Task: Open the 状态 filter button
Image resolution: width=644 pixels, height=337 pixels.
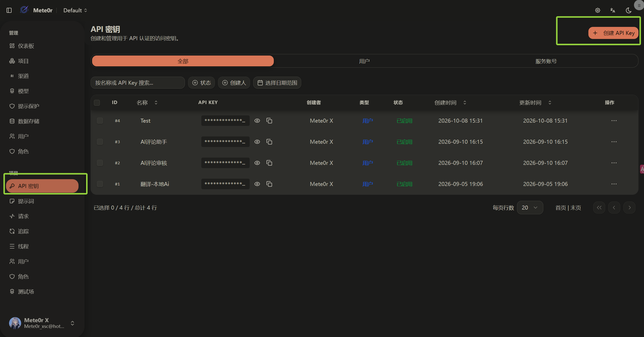Action: click(201, 83)
